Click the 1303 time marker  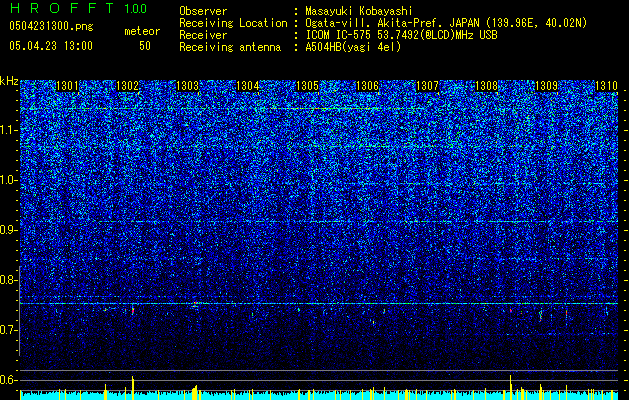(187, 86)
